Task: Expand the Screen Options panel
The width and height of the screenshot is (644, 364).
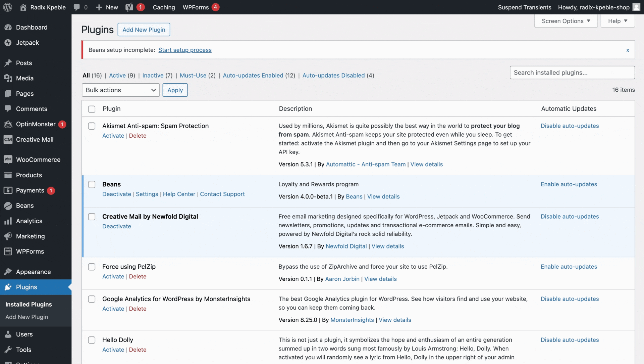Action: [x=566, y=21]
